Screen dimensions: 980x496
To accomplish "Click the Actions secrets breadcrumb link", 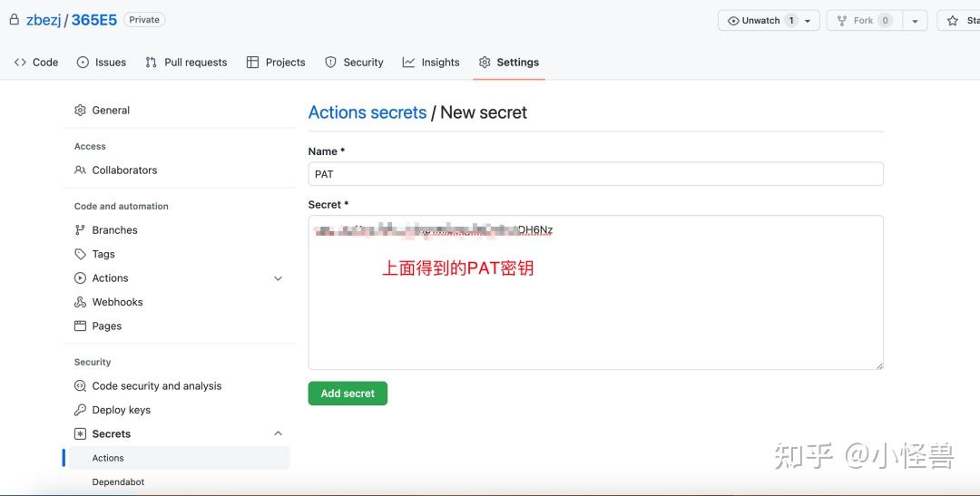I will pos(367,112).
